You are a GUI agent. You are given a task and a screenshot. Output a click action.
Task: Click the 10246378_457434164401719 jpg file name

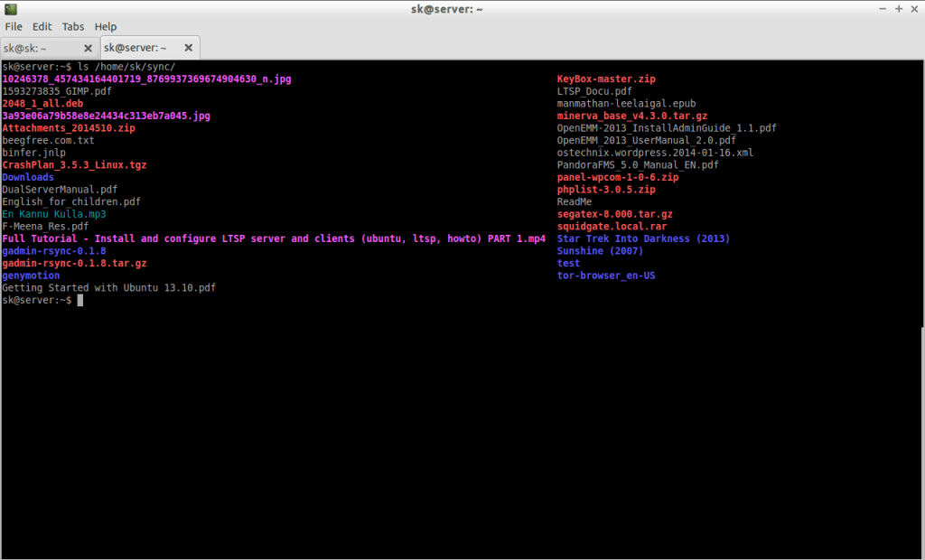pyautogui.click(x=147, y=79)
